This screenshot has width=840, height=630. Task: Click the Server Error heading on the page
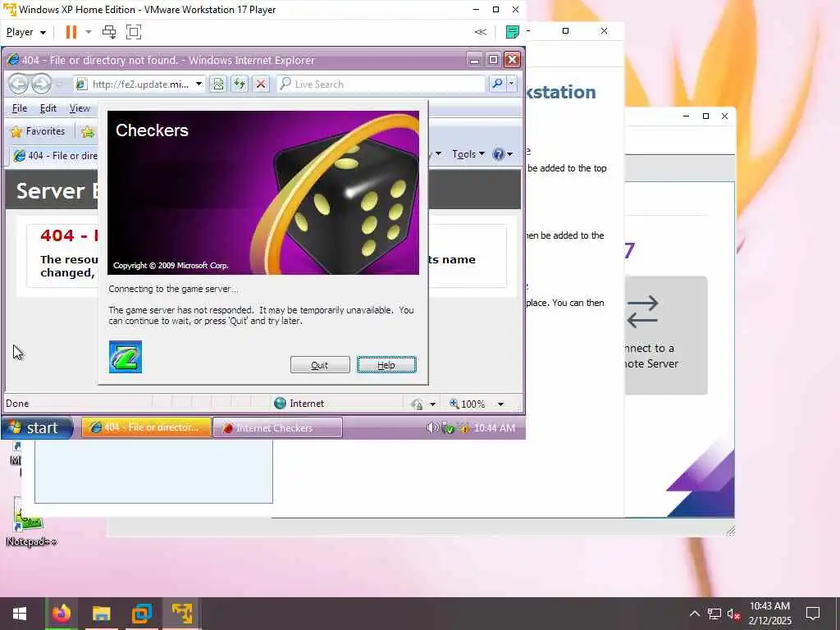(x=57, y=191)
